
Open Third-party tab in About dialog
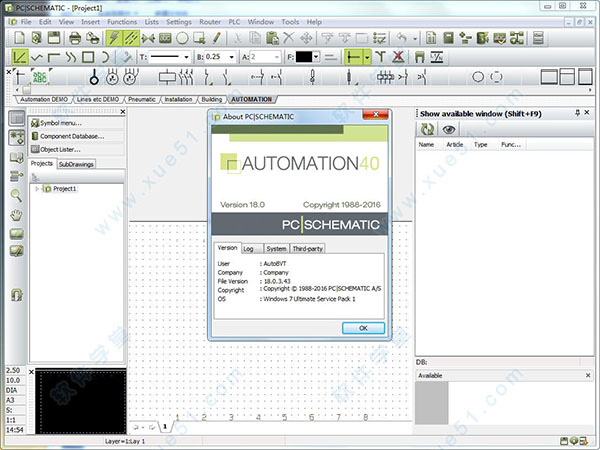[x=308, y=249]
